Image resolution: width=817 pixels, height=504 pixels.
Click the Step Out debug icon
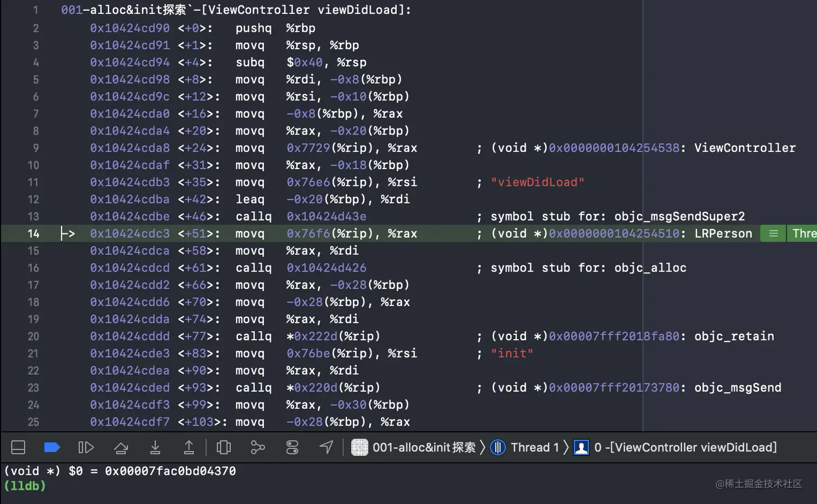189,447
